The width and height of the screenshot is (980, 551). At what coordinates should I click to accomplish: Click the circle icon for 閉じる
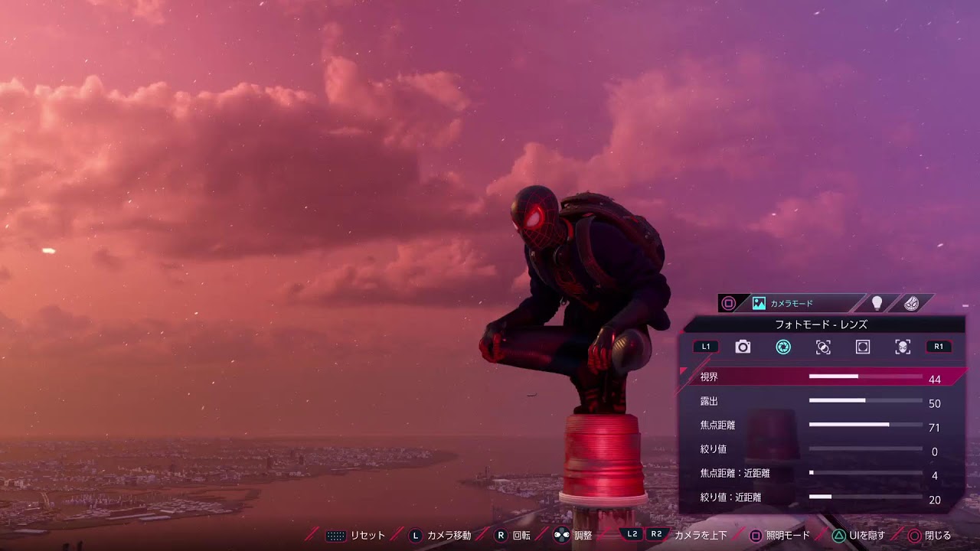coord(913,536)
